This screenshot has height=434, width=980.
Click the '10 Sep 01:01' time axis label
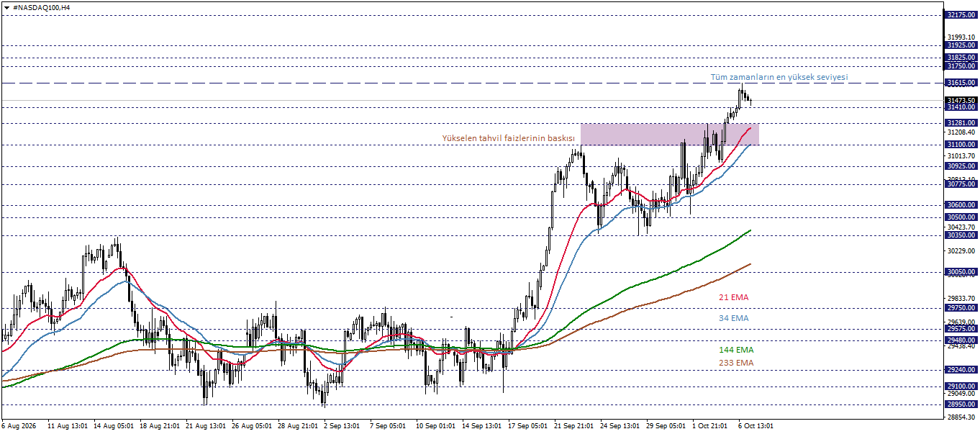[x=437, y=426]
